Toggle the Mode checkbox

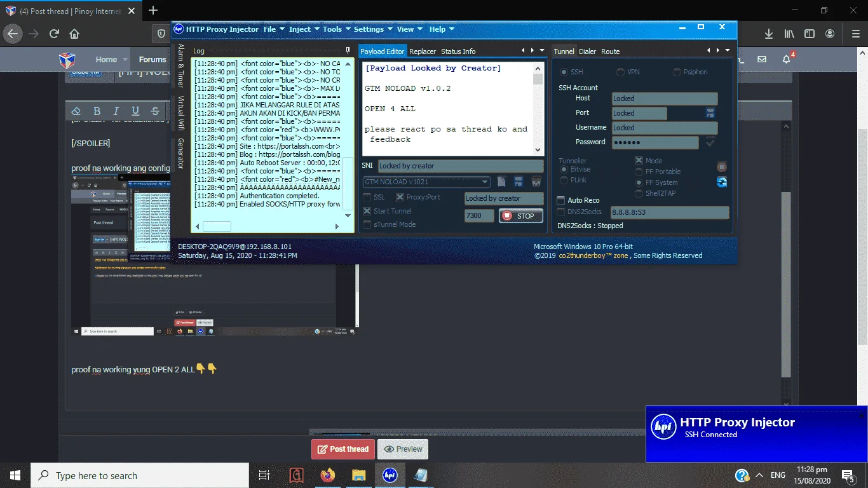(x=639, y=161)
